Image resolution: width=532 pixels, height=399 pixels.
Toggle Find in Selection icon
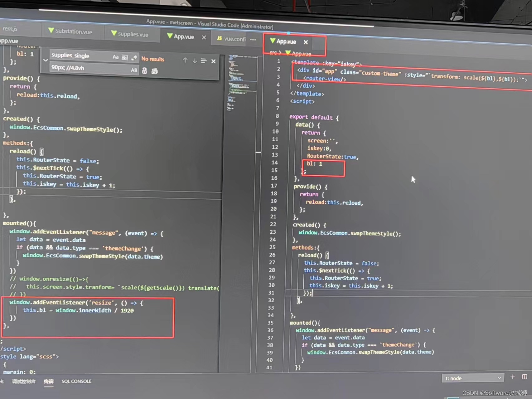point(204,61)
